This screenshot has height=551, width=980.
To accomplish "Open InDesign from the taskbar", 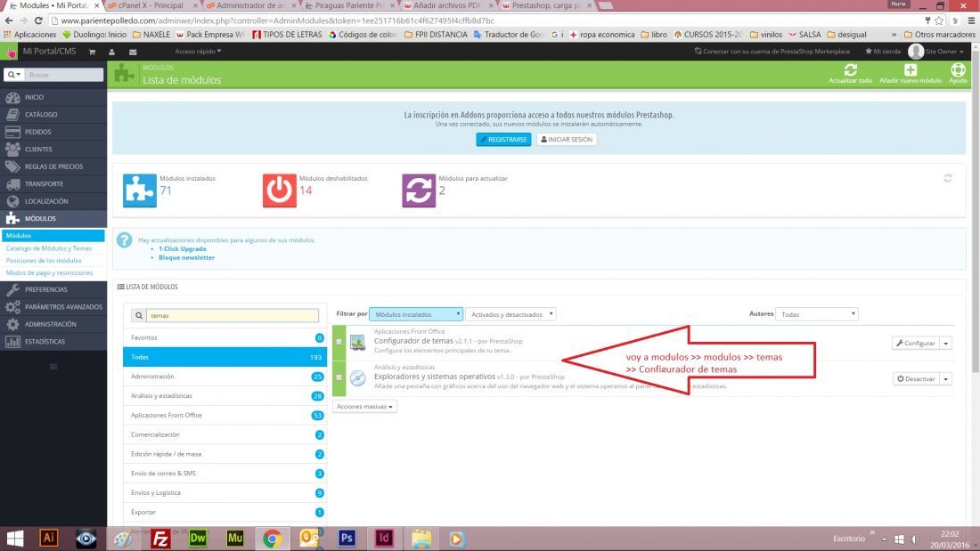I will click(x=384, y=538).
